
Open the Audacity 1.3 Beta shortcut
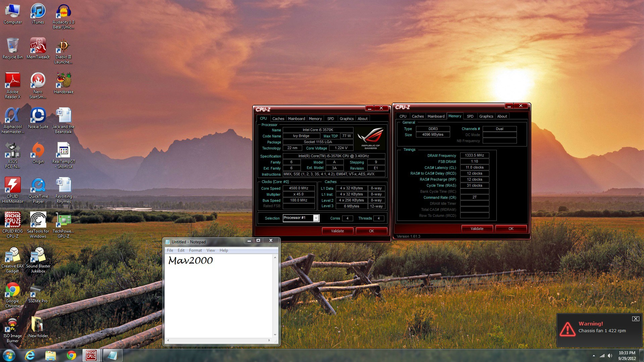[x=63, y=16]
